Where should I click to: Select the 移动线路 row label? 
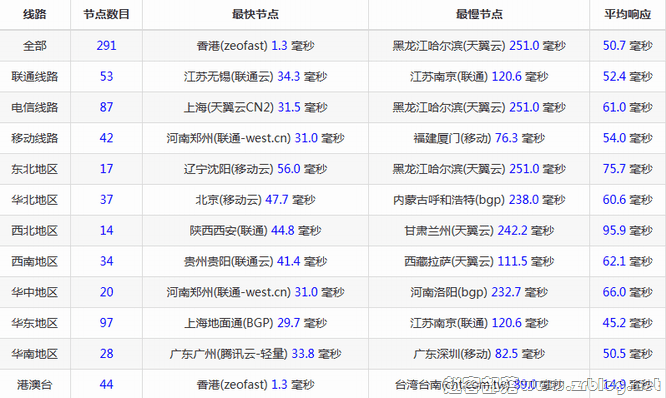pyautogui.click(x=34, y=138)
